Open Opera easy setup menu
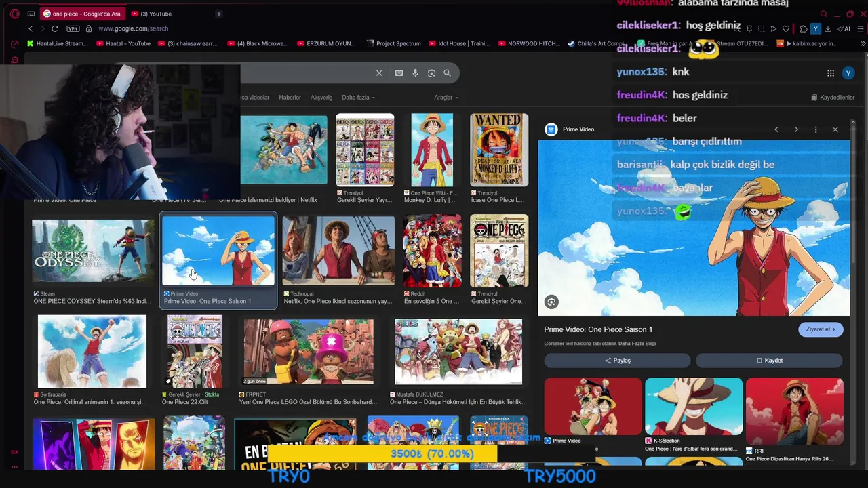 tap(861, 28)
